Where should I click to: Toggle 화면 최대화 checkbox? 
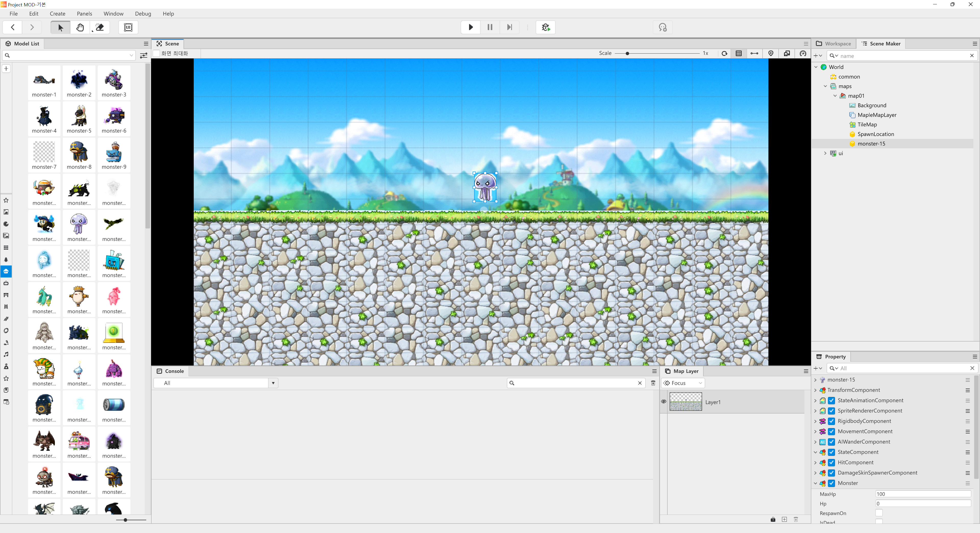point(156,54)
